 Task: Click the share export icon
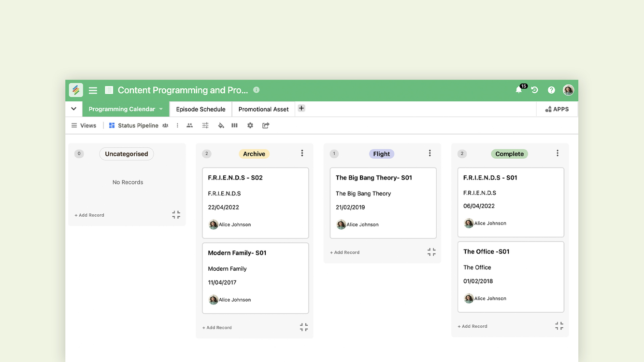tap(266, 125)
